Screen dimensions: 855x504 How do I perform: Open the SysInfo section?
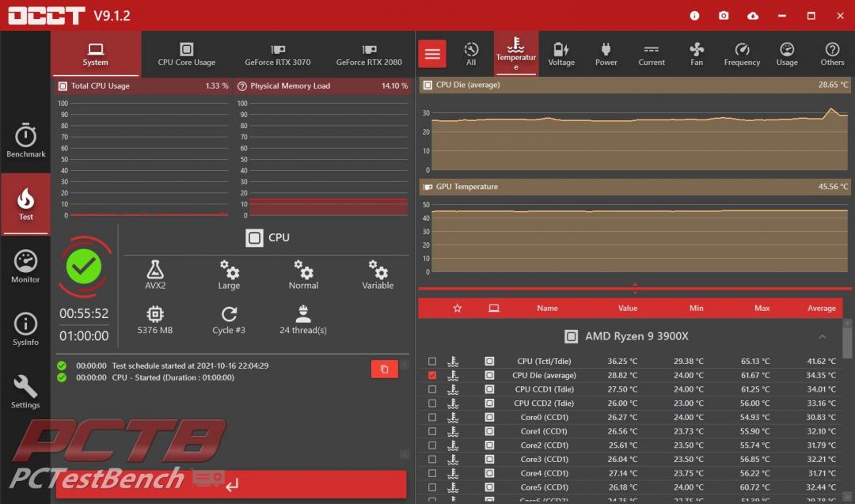pyautogui.click(x=25, y=329)
